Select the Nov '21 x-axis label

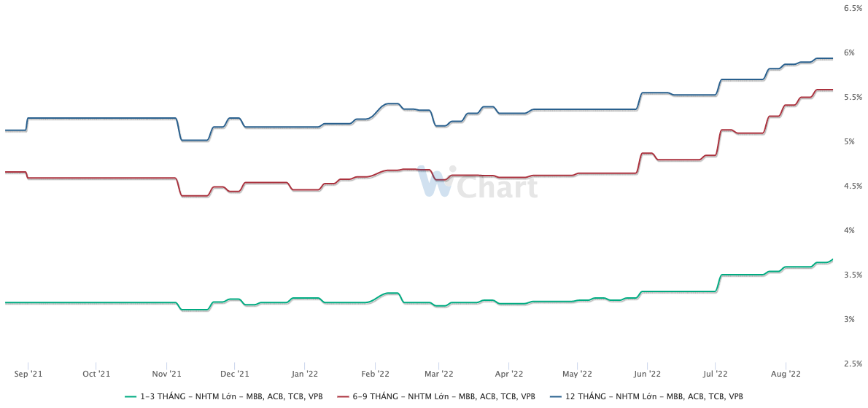pyautogui.click(x=166, y=374)
